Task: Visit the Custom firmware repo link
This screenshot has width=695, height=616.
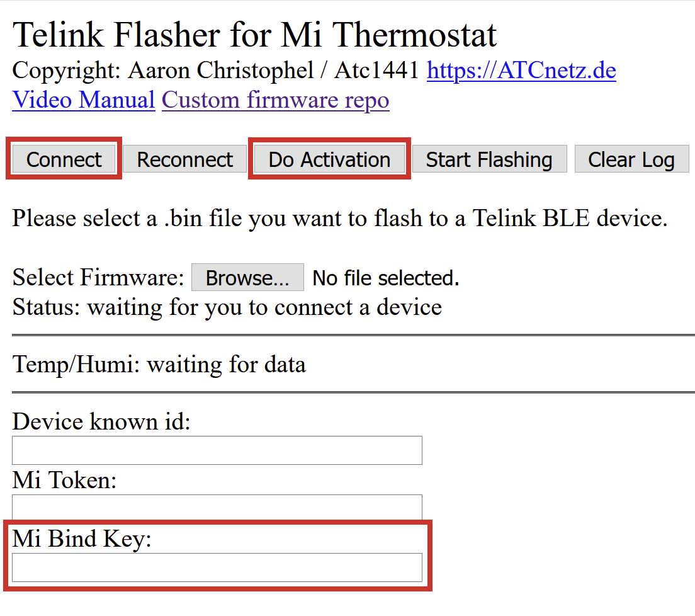Action: (x=276, y=100)
